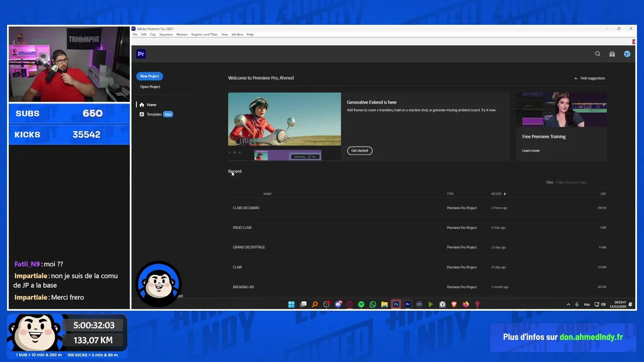Click the Premiere Pro logo icon
The width and height of the screenshot is (644, 362).
[141, 54]
